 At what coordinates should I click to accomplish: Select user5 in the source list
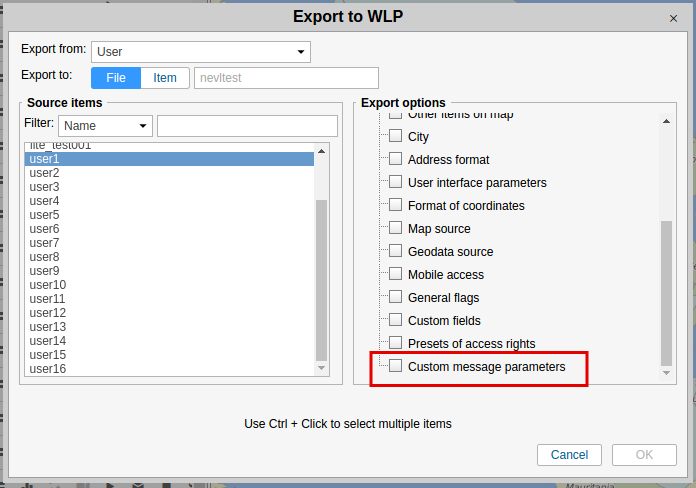(x=45, y=215)
